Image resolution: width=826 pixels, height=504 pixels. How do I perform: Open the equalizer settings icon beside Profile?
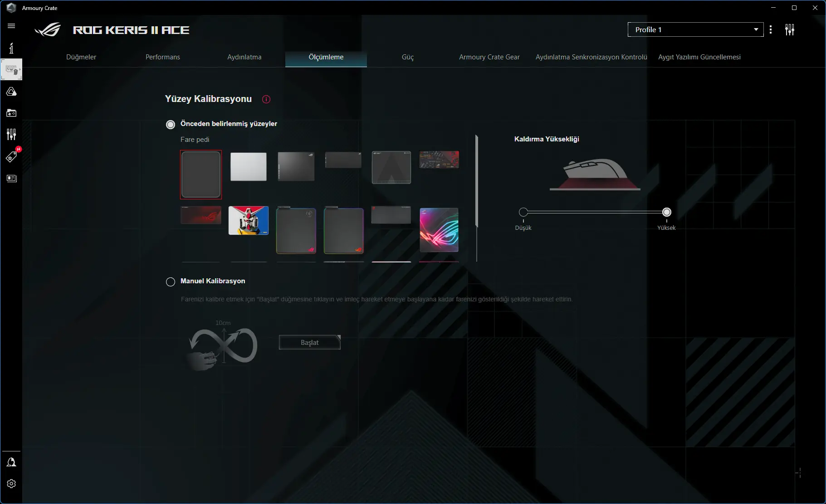pyautogui.click(x=790, y=29)
